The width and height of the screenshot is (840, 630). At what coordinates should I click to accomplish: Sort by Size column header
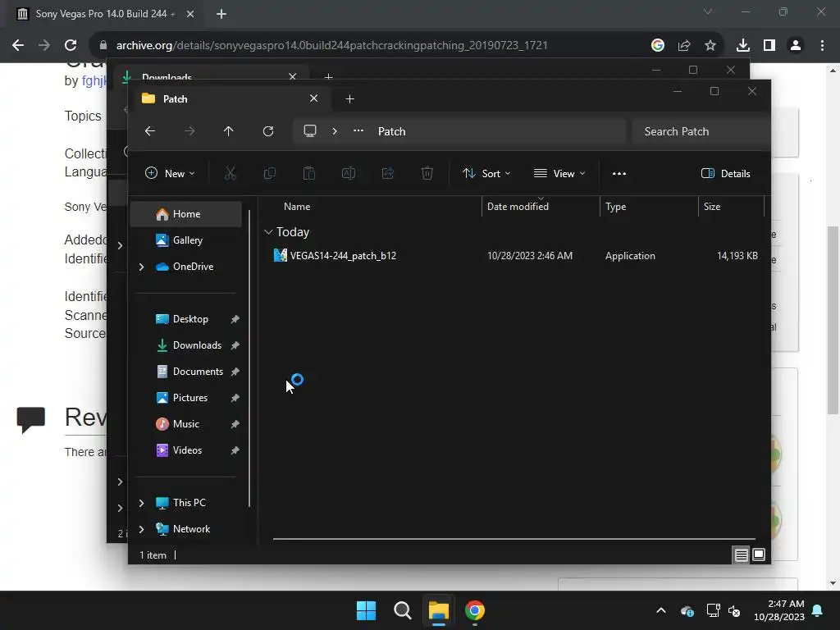coord(711,206)
